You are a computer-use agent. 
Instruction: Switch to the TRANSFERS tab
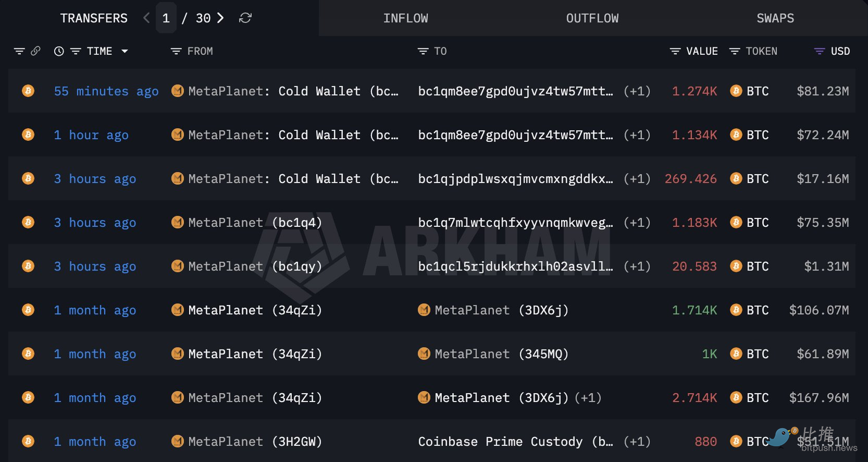coord(94,18)
